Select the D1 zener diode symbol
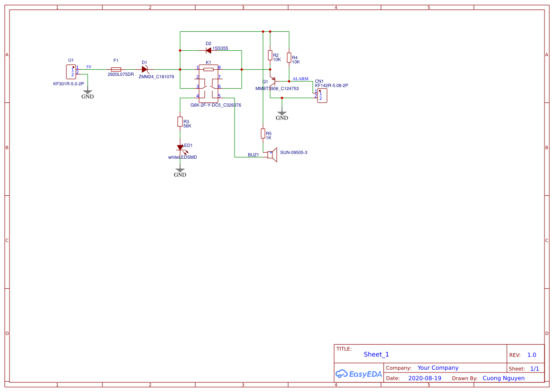 (x=145, y=69)
